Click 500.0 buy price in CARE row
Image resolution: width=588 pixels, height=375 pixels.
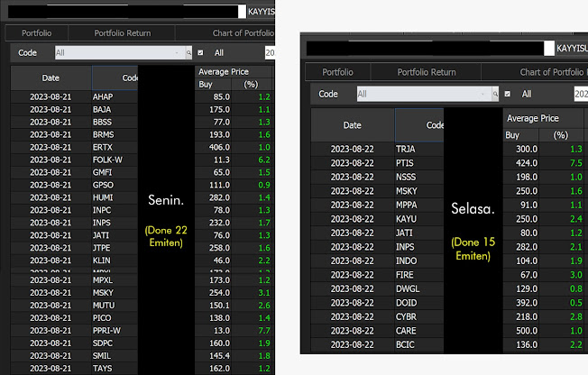[x=527, y=331]
